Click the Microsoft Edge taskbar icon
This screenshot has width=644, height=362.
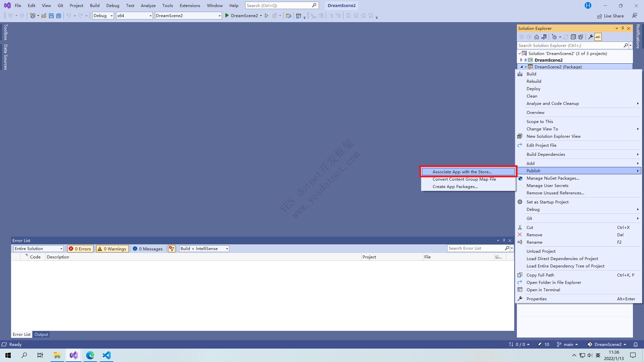pyautogui.click(x=90, y=355)
